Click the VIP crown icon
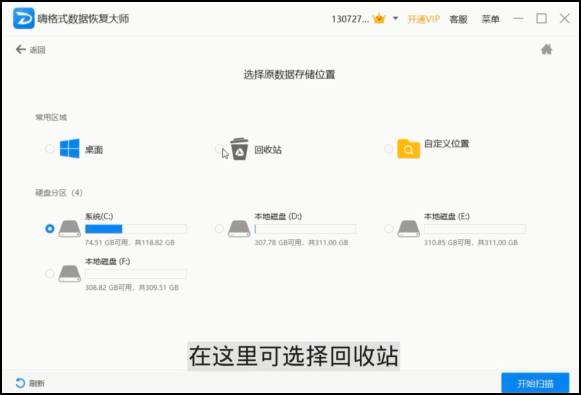Viewport: 581px width, 395px height. point(379,19)
